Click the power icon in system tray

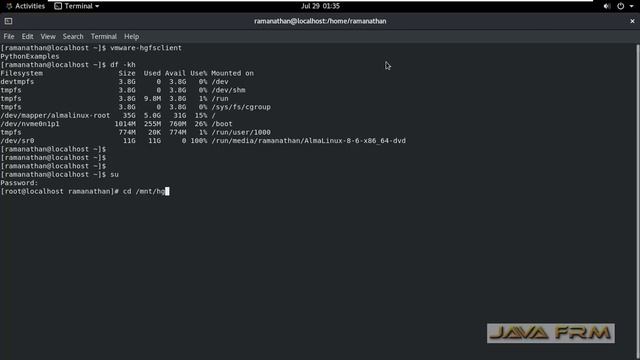pyautogui.click(x=620, y=6)
